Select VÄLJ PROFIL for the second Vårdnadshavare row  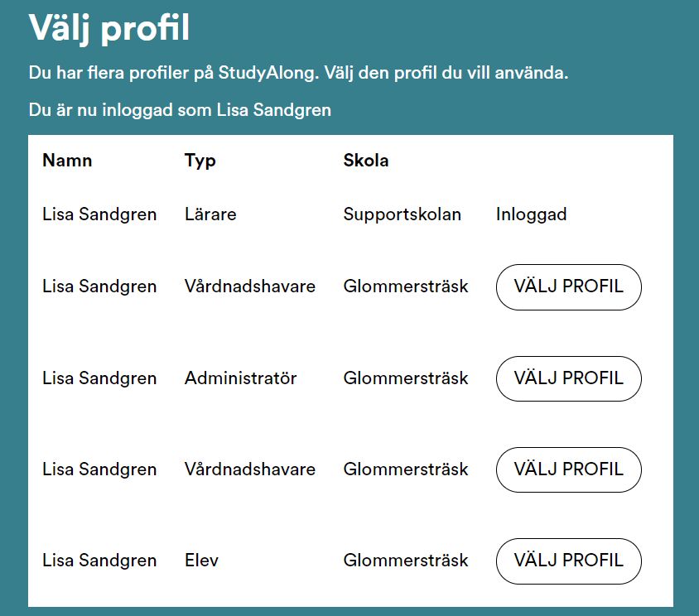pos(568,469)
